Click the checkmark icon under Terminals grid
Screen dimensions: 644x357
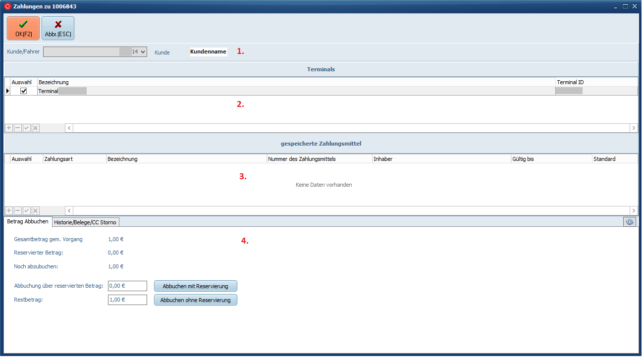coord(26,128)
